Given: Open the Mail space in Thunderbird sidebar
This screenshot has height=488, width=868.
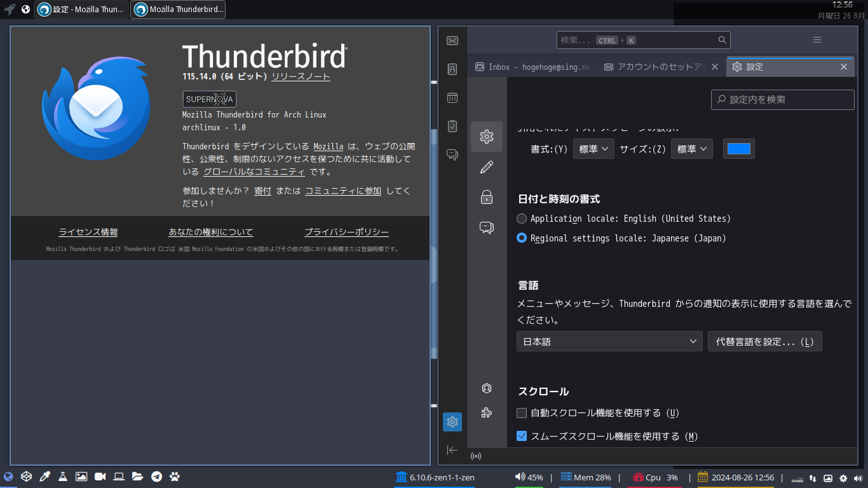Looking at the screenshot, I should (x=452, y=41).
